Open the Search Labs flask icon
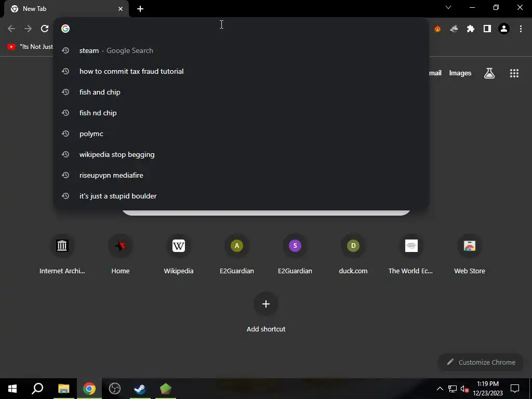 [489, 73]
